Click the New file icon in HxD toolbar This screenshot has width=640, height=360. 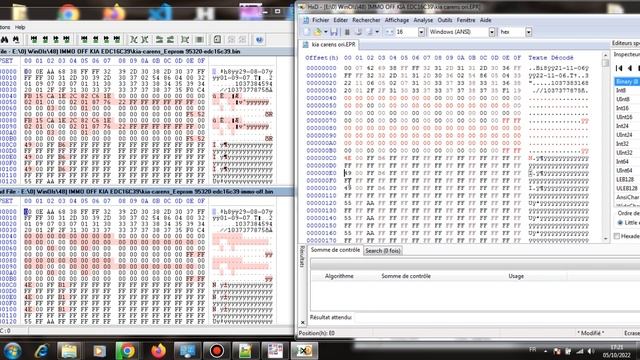click(x=307, y=32)
